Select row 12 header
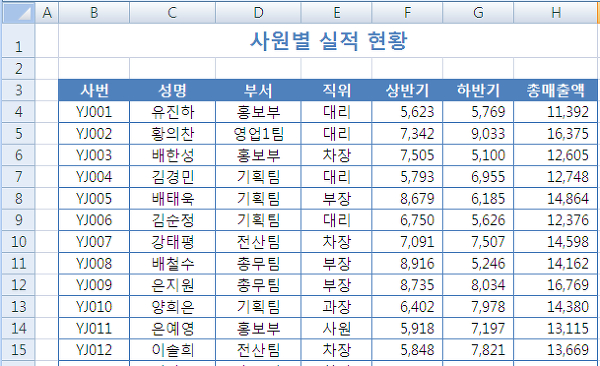The image size is (600, 366). (x=18, y=285)
